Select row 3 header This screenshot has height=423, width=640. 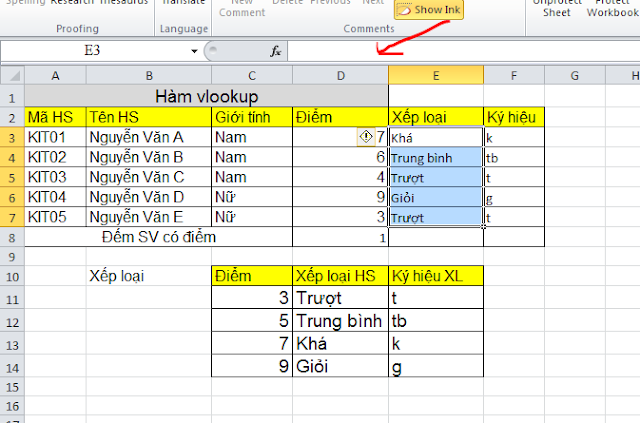(x=12, y=138)
